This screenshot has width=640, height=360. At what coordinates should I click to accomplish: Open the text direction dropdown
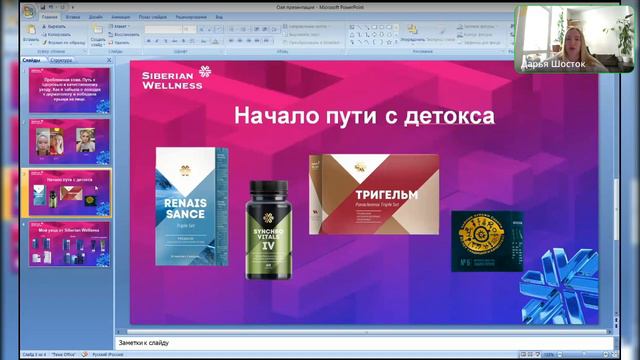[308, 27]
